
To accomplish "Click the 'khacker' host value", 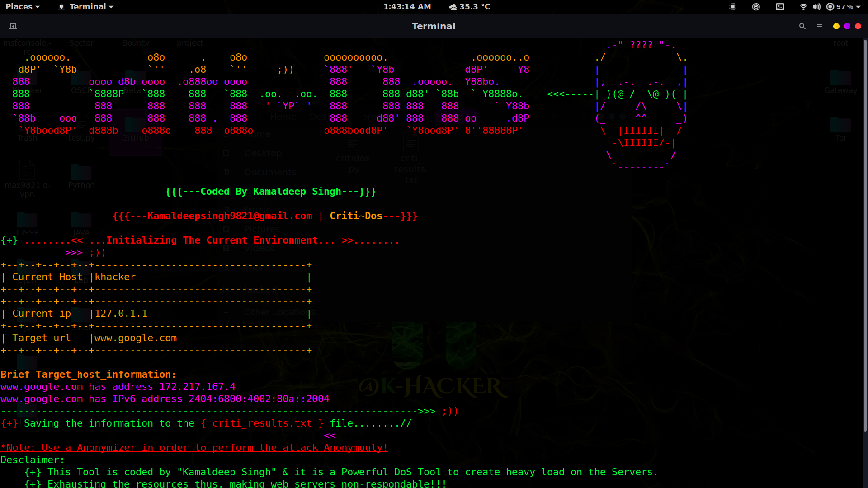I will coord(115,277).
